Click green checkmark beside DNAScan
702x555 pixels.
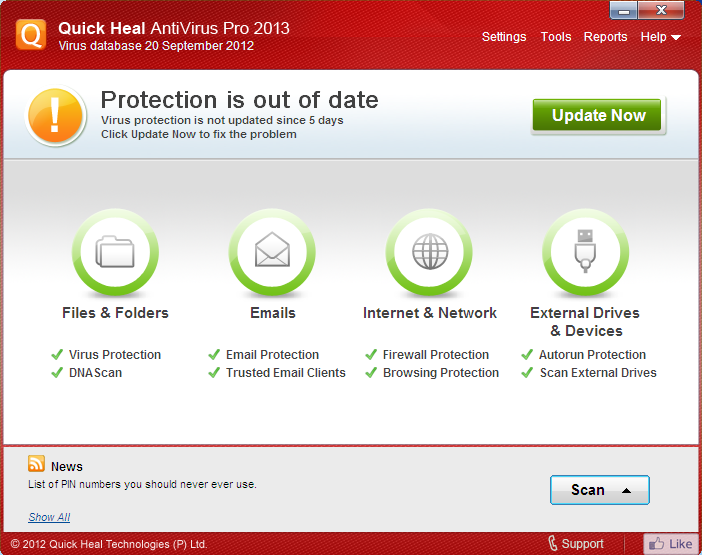click(x=57, y=372)
